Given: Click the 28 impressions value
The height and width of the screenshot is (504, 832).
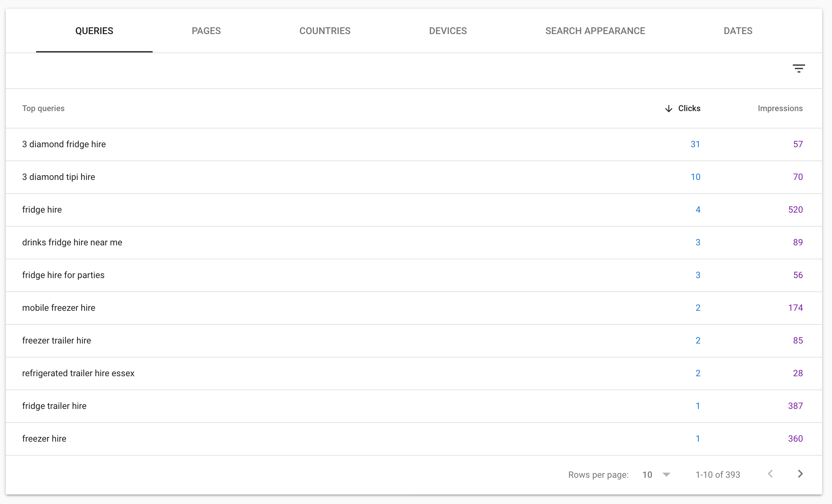Looking at the screenshot, I should (798, 373).
